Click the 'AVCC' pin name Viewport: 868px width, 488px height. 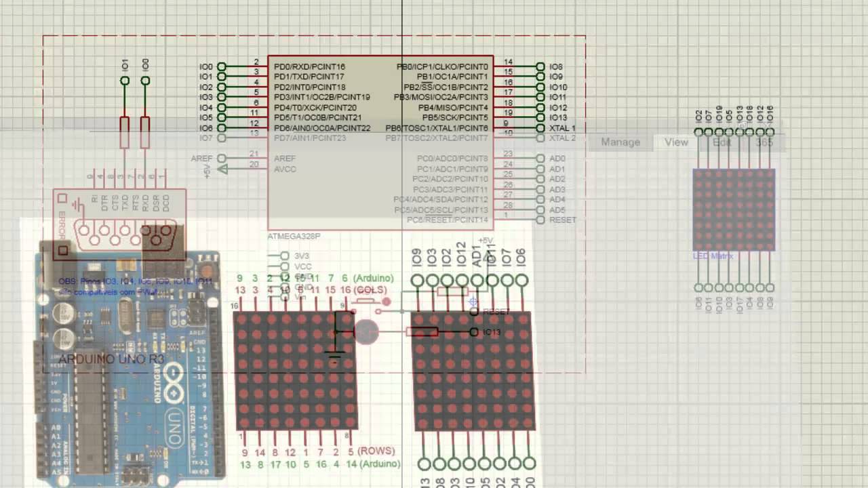point(285,169)
